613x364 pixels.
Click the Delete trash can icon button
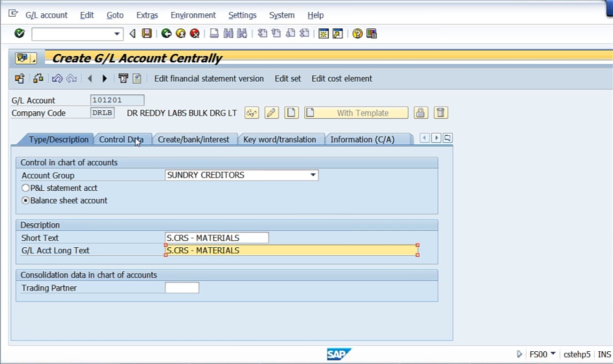point(441,113)
